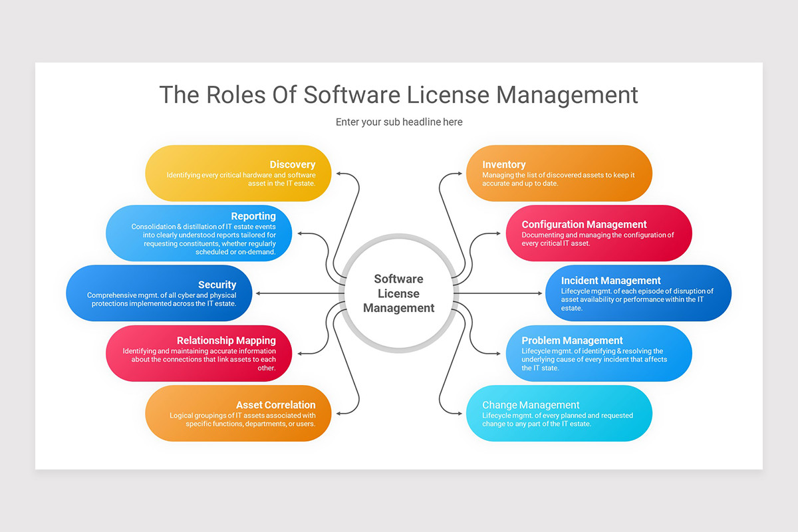798x532 pixels.
Task: Select the Discovery pill shape
Action: point(237,173)
